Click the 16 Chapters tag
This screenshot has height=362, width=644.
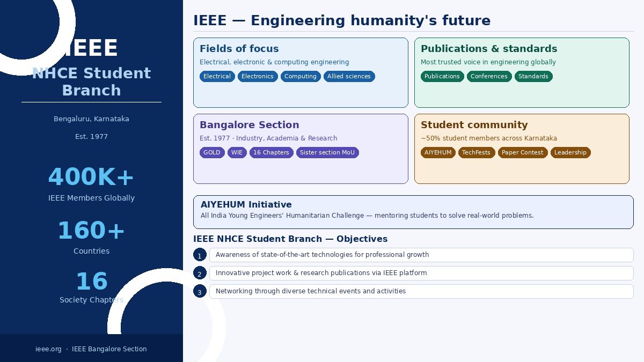(x=271, y=153)
